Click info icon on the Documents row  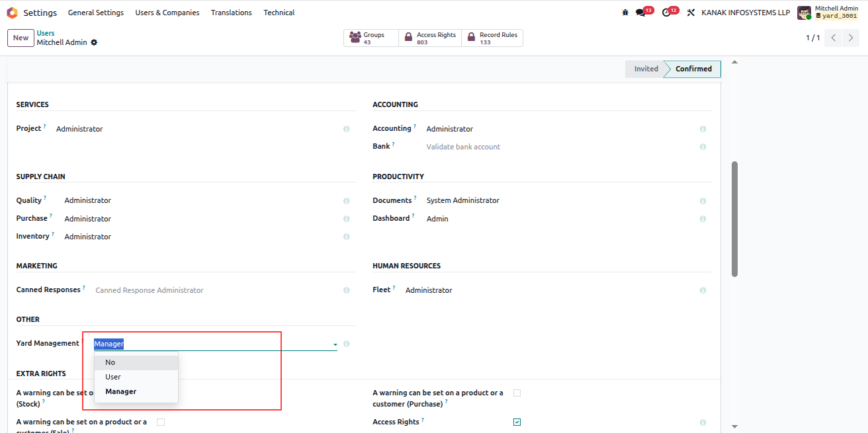pyautogui.click(x=703, y=201)
